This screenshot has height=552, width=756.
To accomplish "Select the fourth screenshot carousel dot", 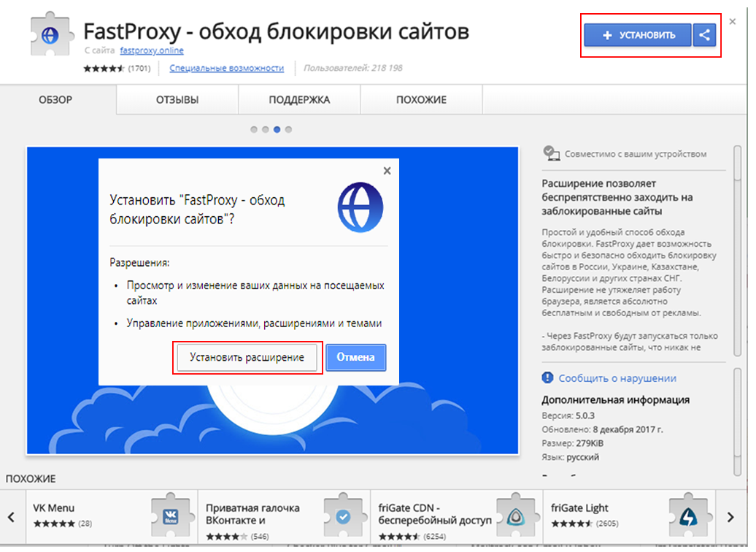I will 288,129.
